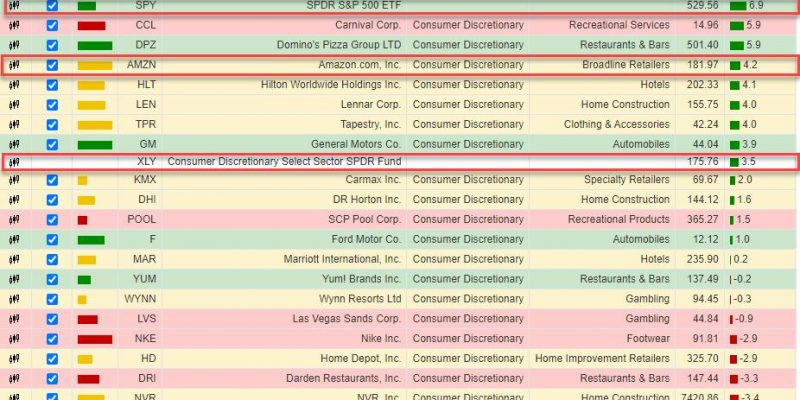
Task: Open the chart icon for WYNN row
Action: coord(14,299)
